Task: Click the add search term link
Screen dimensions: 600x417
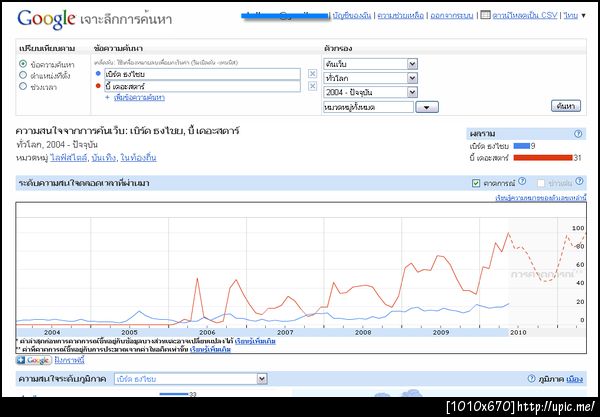Action: point(139,98)
